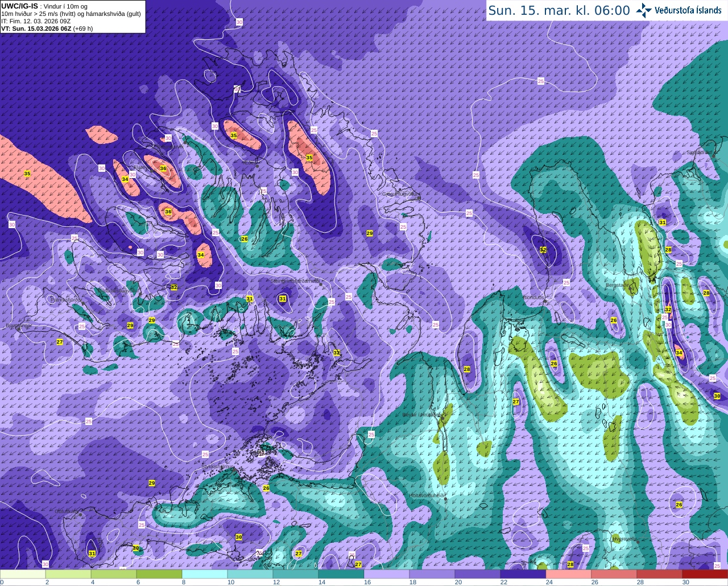
Task: Pick the olive green 6–8 legend swatch
Action: [159, 574]
